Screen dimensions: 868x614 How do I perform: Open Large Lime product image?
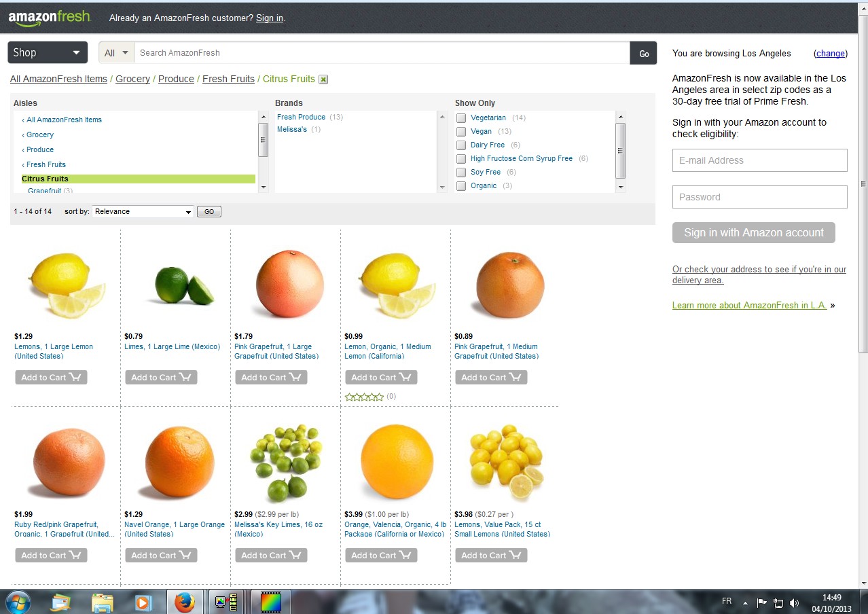tap(182, 285)
